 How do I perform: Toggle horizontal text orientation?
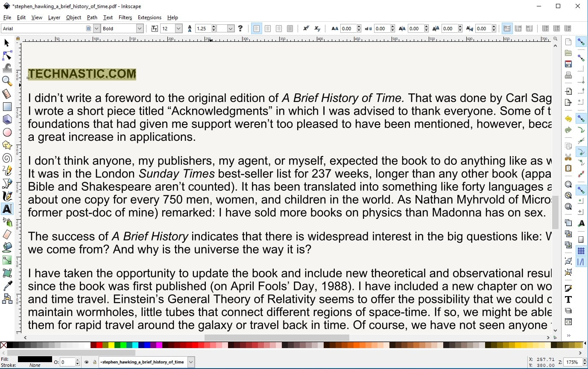(x=507, y=29)
